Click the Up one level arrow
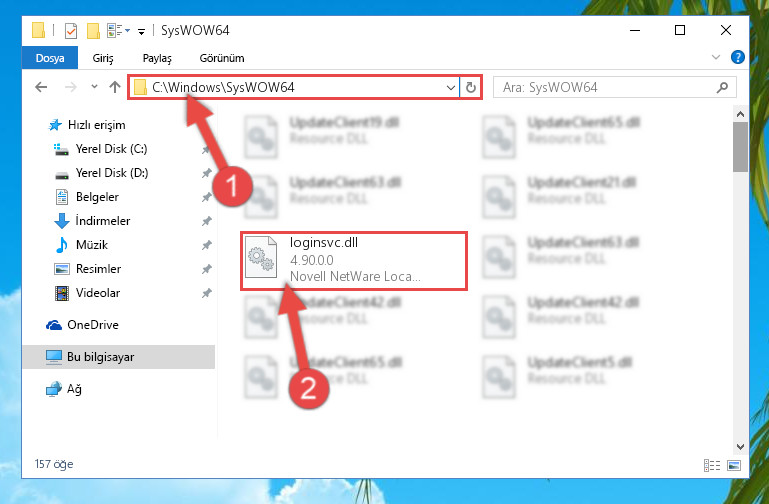 [x=114, y=87]
